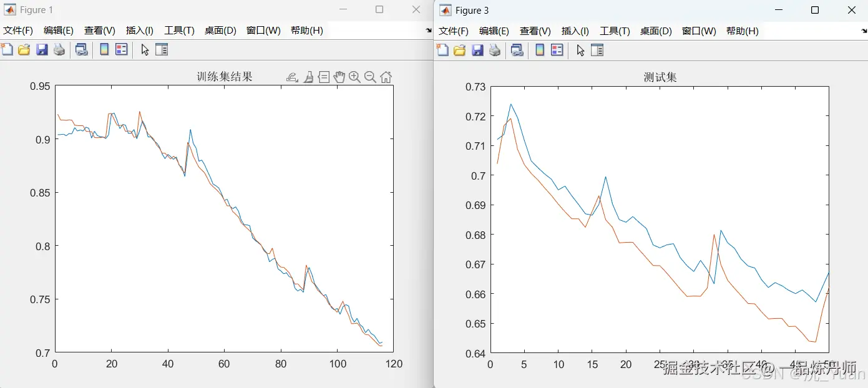868x388 pixels.
Task: Click Save Figure icon in Figure 3 toolbar
Action: (477, 50)
